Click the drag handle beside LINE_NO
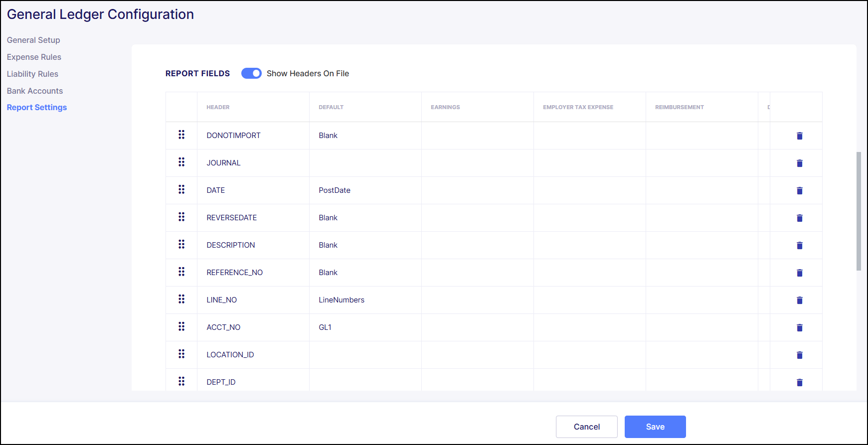 click(181, 299)
